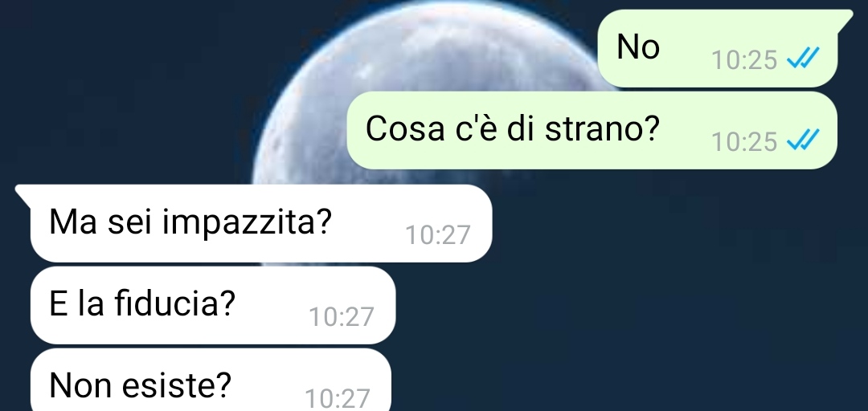Tap the word "strano?" in sent message

pyautogui.click(x=602, y=129)
